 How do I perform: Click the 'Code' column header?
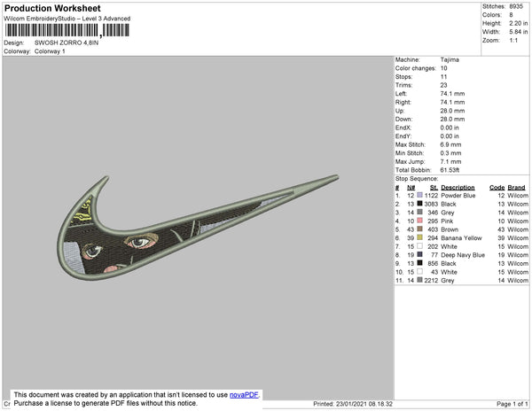pos(497,188)
